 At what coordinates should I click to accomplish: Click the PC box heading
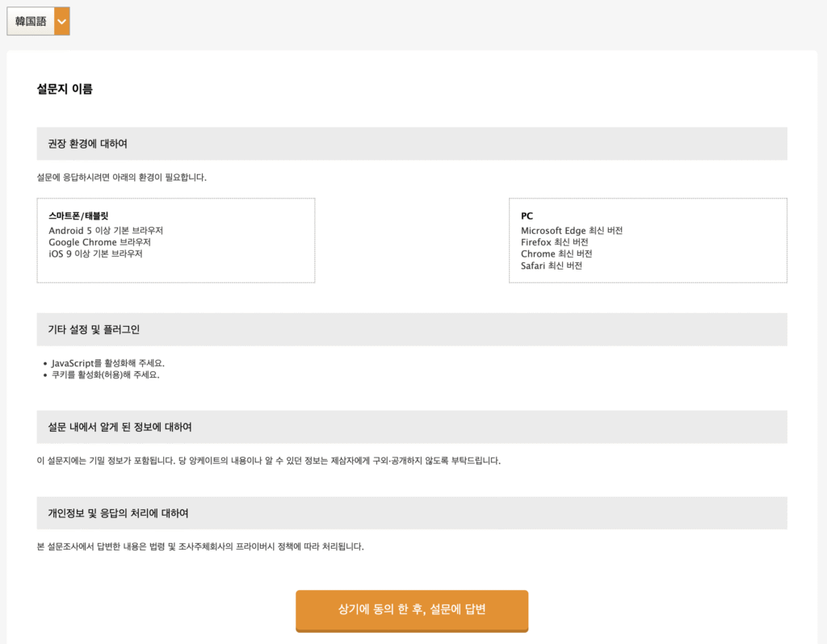tap(527, 216)
